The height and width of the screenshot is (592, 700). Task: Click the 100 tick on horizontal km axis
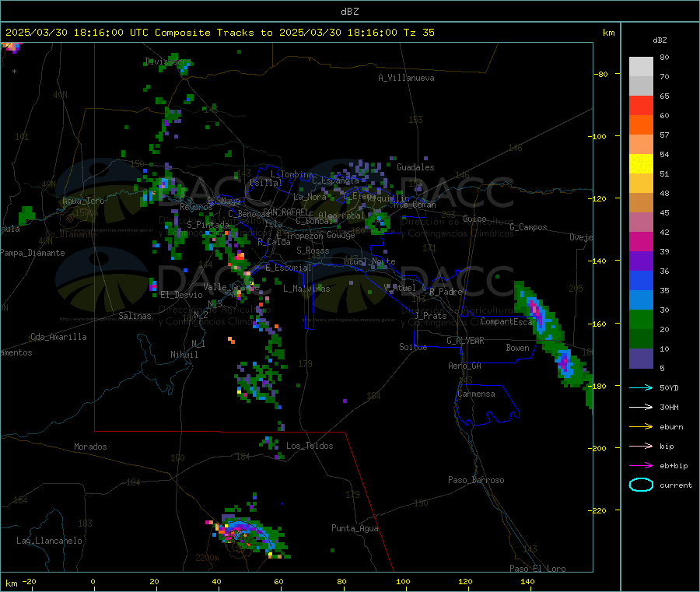[403, 581]
